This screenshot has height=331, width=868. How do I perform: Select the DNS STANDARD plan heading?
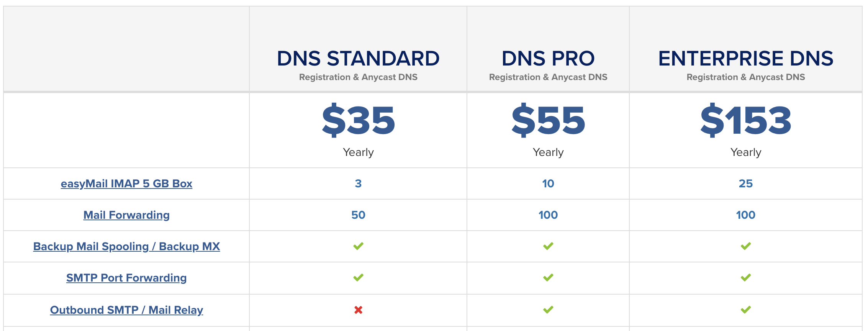coord(358,58)
